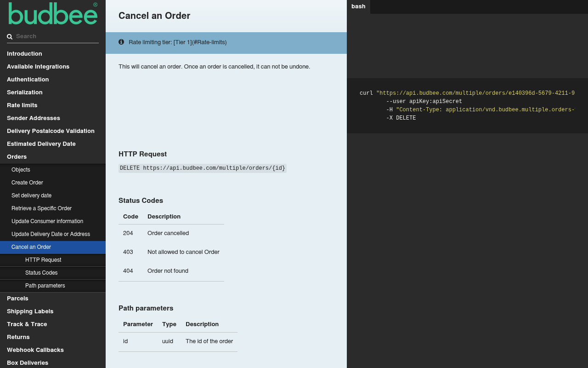The image size is (588, 368).
Task: Click the DELETE request URL code
Action: (203, 168)
